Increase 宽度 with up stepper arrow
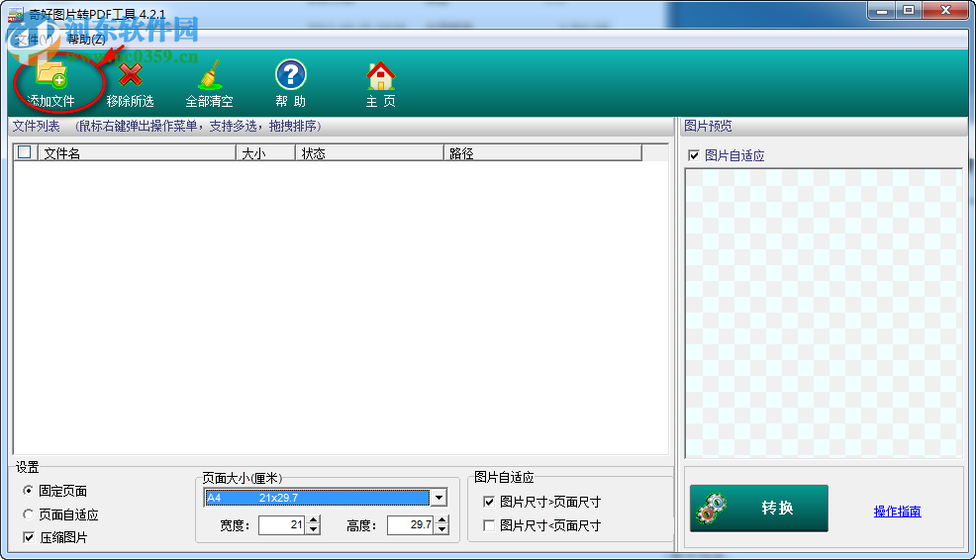Image resolution: width=976 pixels, height=560 pixels. point(313,520)
